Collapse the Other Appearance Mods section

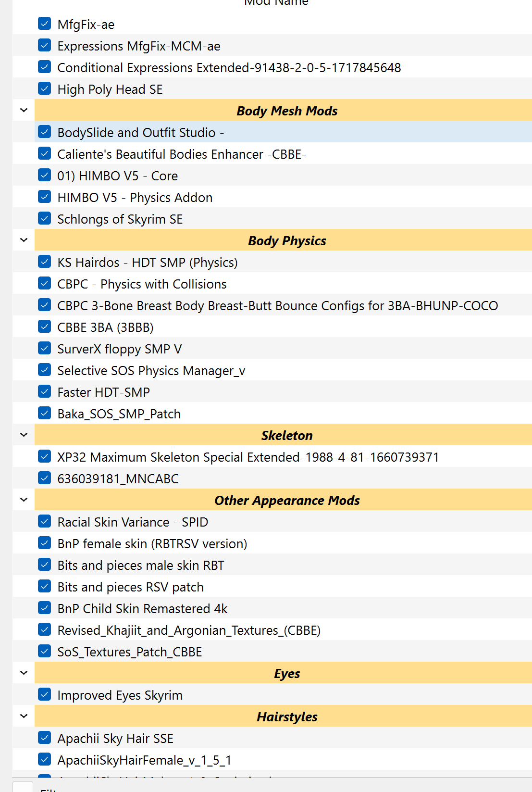click(24, 500)
